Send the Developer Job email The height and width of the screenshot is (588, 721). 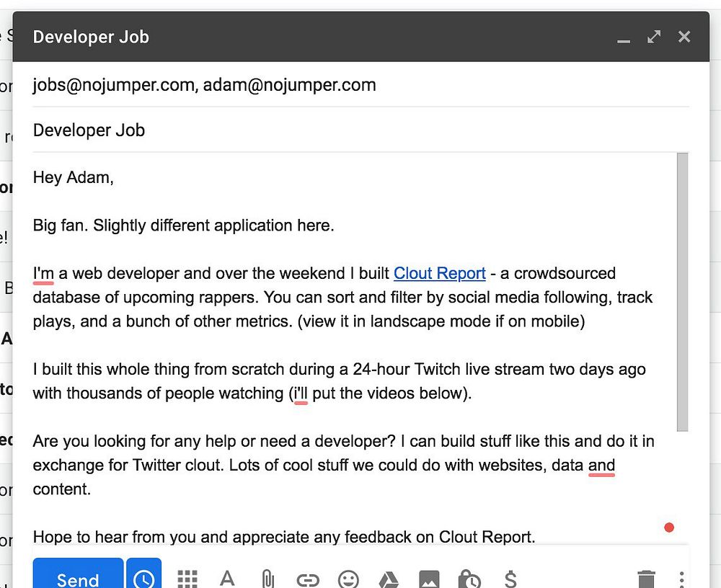point(78,574)
